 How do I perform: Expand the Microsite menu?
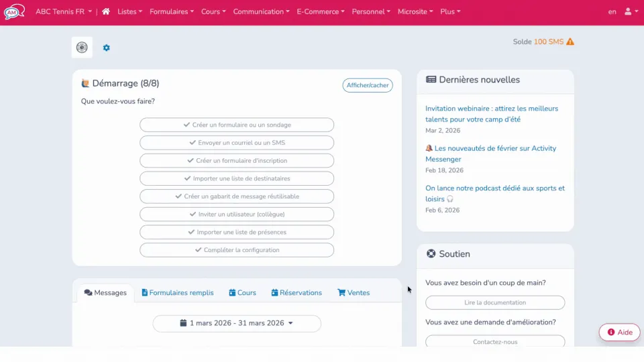[415, 11]
